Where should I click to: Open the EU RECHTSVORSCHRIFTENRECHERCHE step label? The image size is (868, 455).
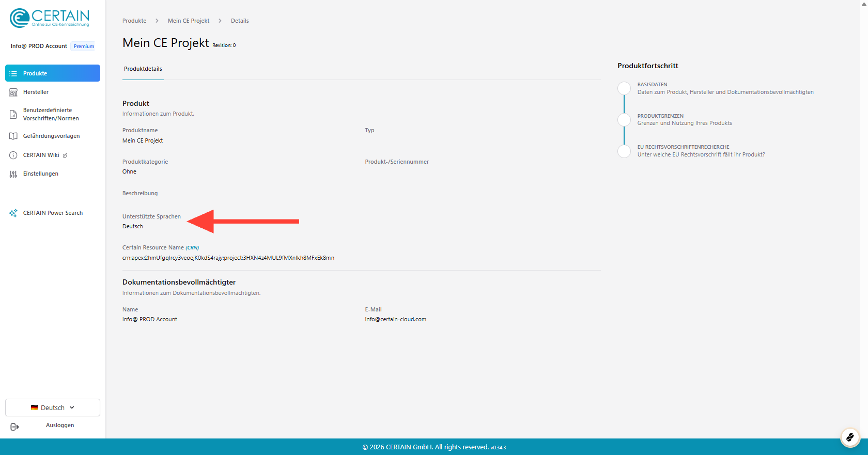pyautogui.click(x=684, y=147)
